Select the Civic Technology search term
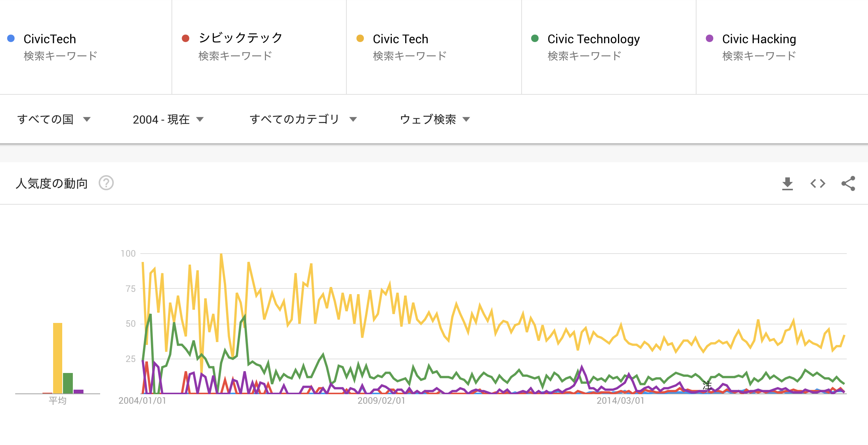This screenshot has width=868, height=445. point(593,39)
